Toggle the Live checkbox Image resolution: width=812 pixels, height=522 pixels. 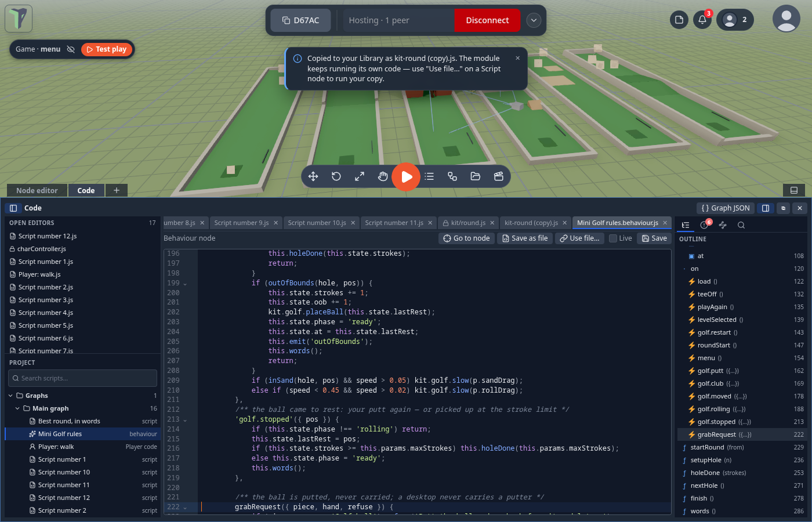pos(613,238)
